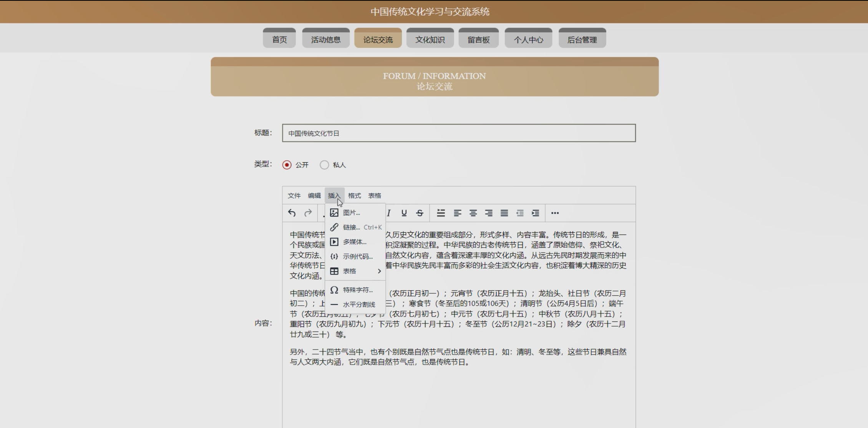Toggle italic formatting in toolbar
This screenshot has height=428, width=868.
pos(388,213)
